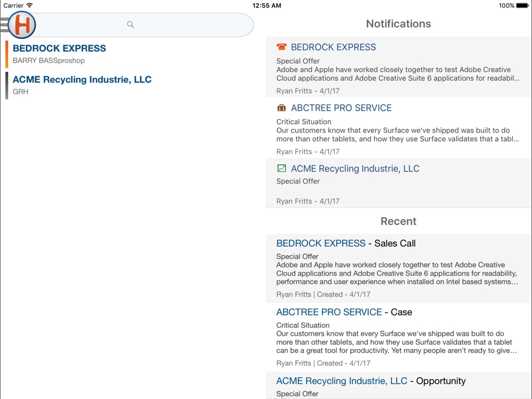Tap the battery indicator in status bar
532x399 pixels.
(522, 5)
